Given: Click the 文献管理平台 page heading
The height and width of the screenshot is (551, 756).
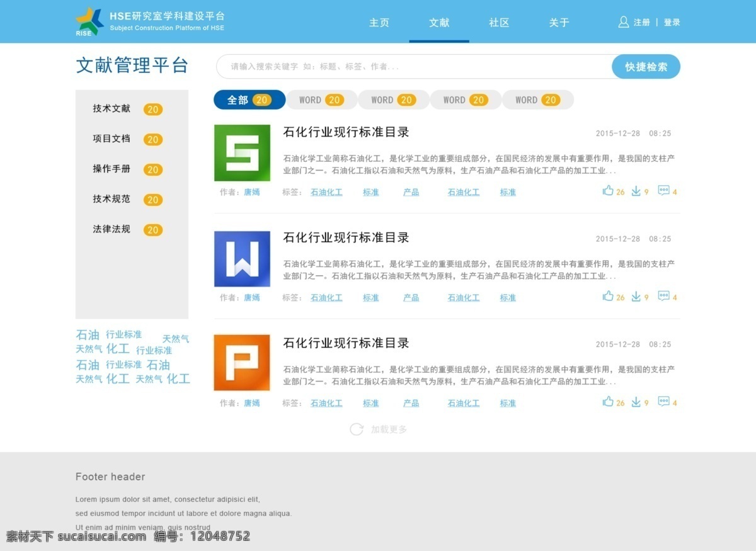Looking at the screenshot, I should pyautogui.click(x=132, y=65).
